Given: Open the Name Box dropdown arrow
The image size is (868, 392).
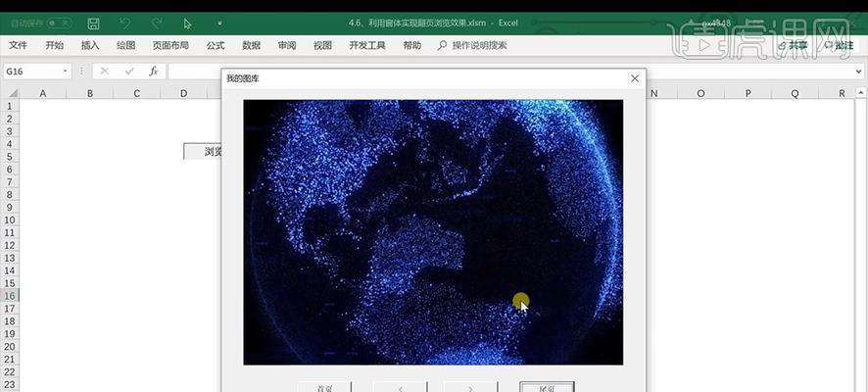Looking at the screenshot, I should point(65,72).
